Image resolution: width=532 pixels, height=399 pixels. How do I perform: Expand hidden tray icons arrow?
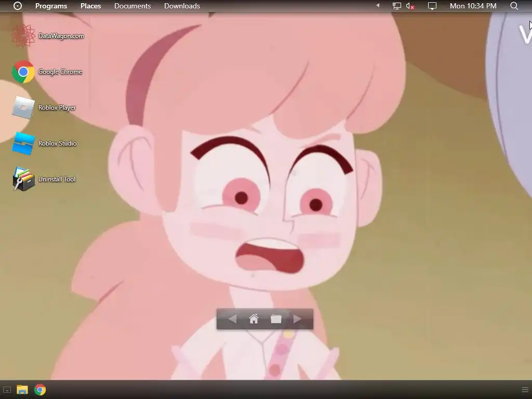[378, 5]
